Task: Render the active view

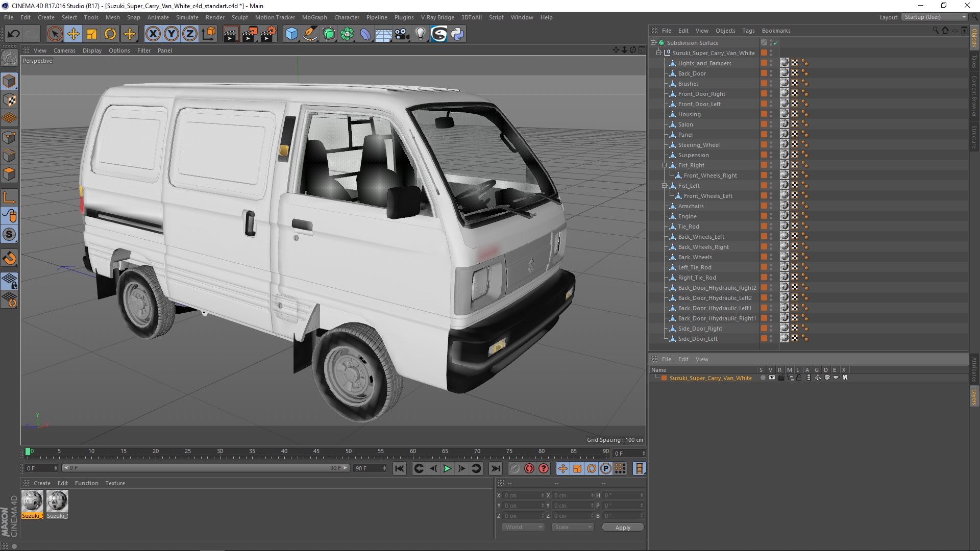Action: tap(231, 34)
